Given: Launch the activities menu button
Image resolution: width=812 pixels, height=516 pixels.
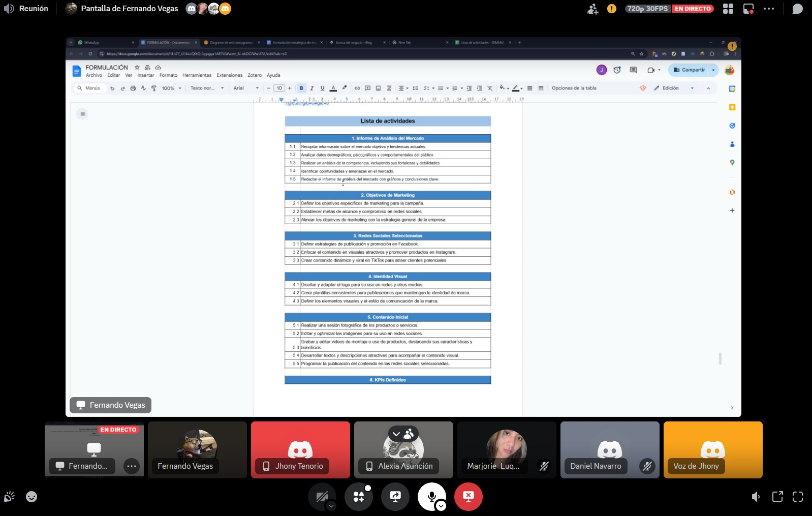Looking at the screenshot, I should point(359,497).
